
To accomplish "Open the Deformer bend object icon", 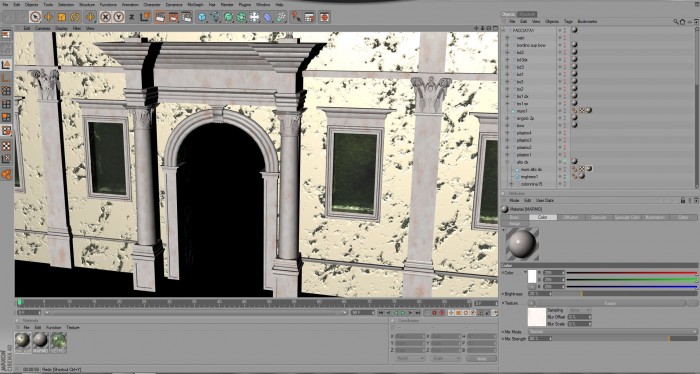I will pos(267,17).
